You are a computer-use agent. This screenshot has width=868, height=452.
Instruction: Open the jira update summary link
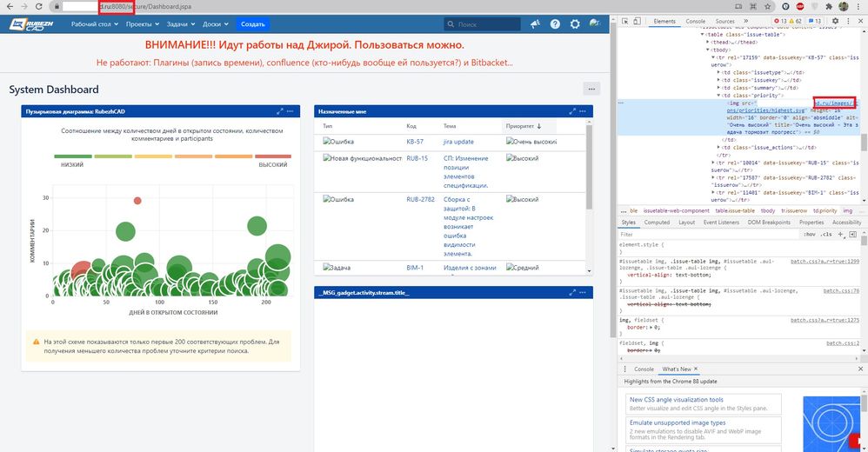458,142
